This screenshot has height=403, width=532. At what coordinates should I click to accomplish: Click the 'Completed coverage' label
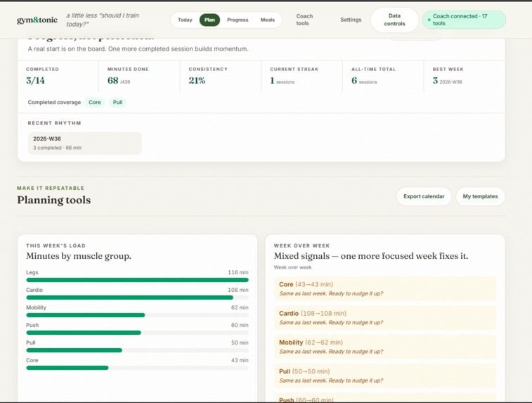[x=54, y=102]
